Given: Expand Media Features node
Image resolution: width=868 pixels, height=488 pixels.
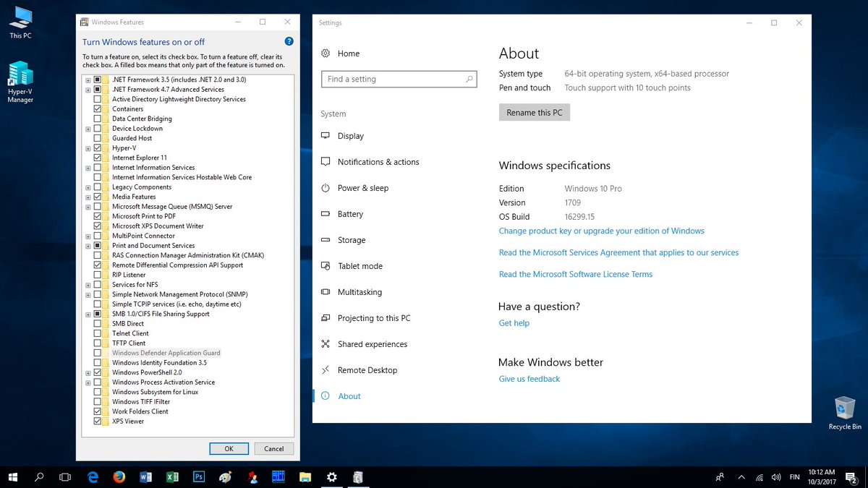Looking at the screenshot, I should [x=88, y=197].
